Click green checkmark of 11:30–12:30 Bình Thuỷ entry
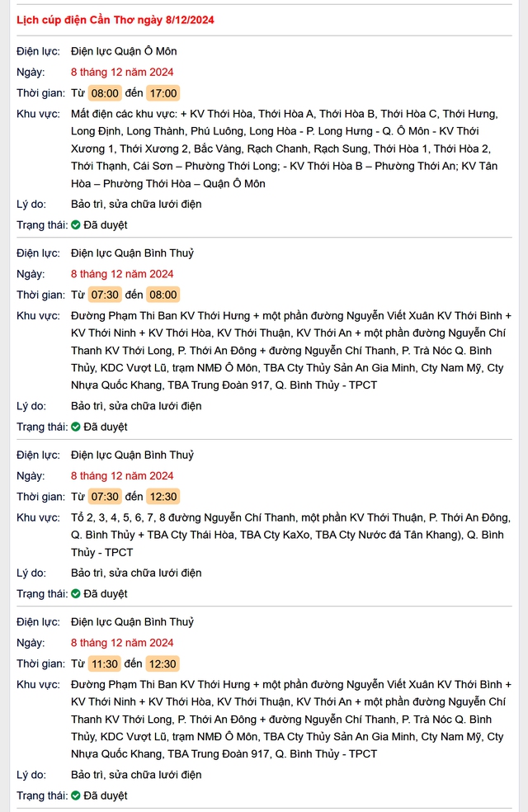528x812 pixels. (76, 795)
